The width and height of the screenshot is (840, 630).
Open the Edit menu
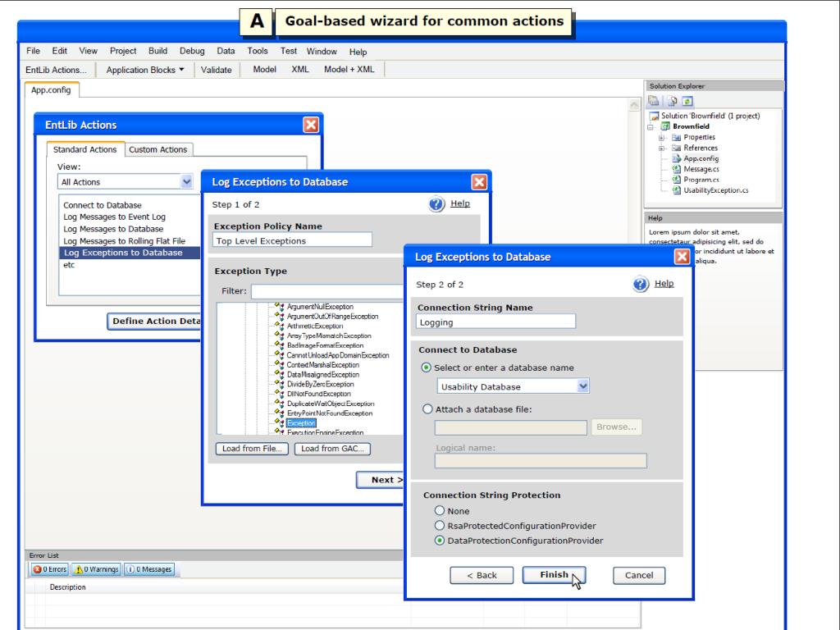[x=59, y=51]
